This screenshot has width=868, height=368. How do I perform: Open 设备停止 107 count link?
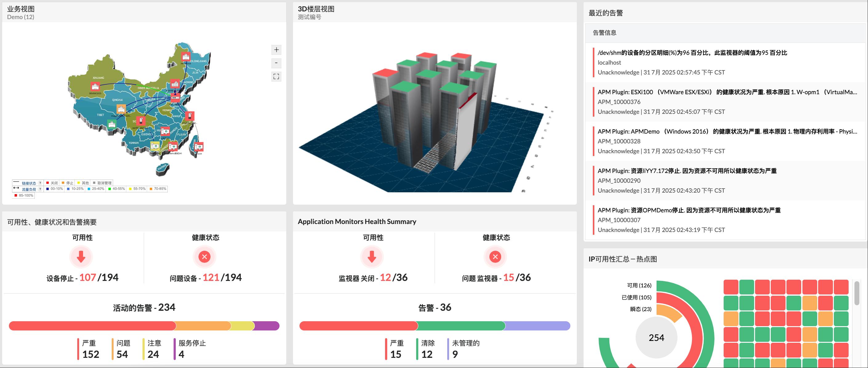[88, 278]
